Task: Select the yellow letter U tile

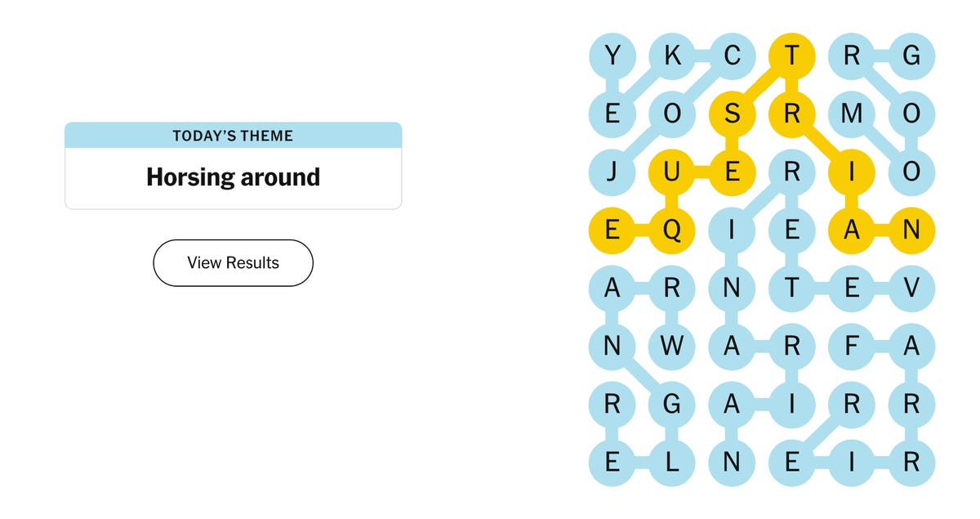Action: click(x=672, y=172)
